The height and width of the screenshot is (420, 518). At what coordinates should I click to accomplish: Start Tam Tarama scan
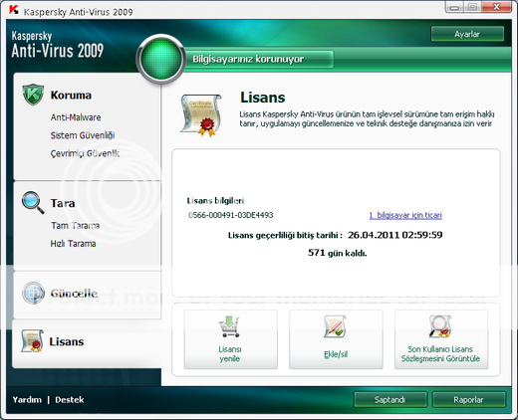point(75,226)
